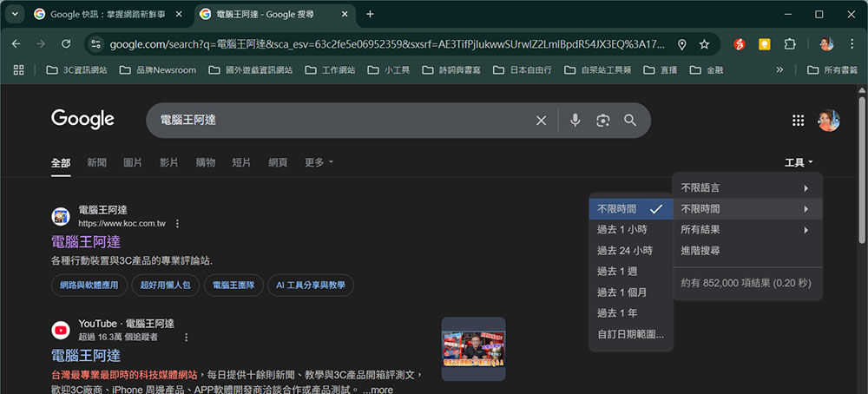The height and width of the screenshot is (394, 868).
Task: Search by image with the lens icon
Action: (603, 120)
